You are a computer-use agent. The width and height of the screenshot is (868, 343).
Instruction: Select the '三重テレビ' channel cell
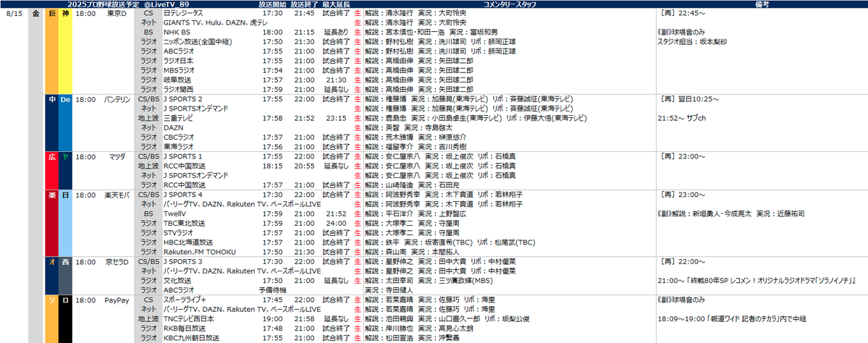coord(177,118)
